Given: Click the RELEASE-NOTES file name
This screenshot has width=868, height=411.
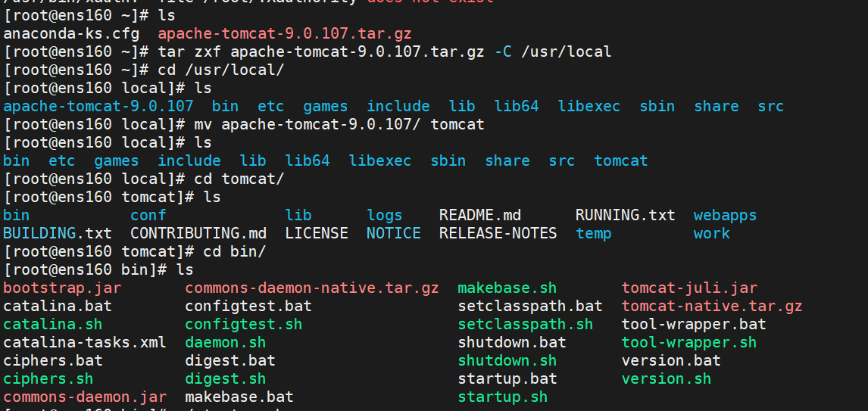Looking at the screenshot, I should 498,233.
